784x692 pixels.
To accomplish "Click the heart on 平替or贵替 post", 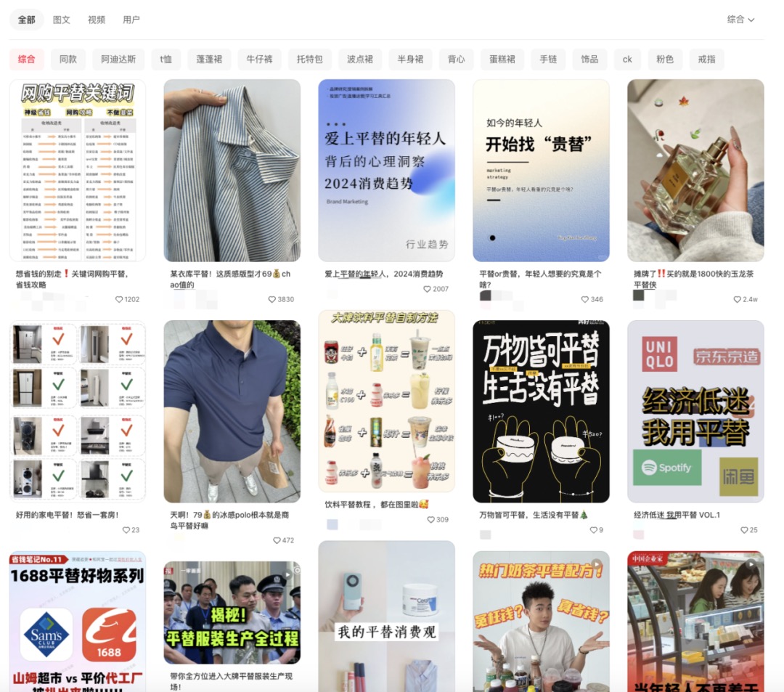I will coord(584,298).
